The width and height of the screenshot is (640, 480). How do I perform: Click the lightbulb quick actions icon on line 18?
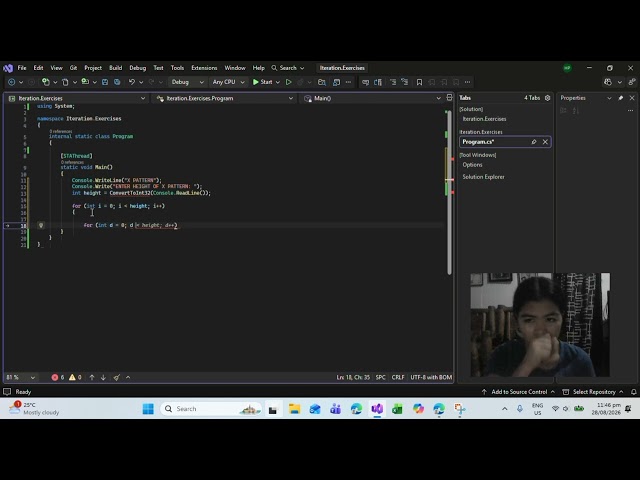(41, 225)
